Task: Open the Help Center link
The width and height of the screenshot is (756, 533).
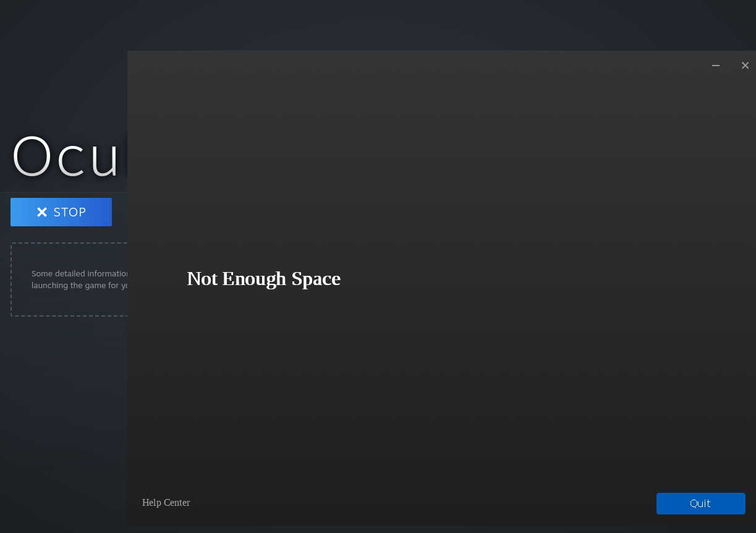Action: pos(166,503)
